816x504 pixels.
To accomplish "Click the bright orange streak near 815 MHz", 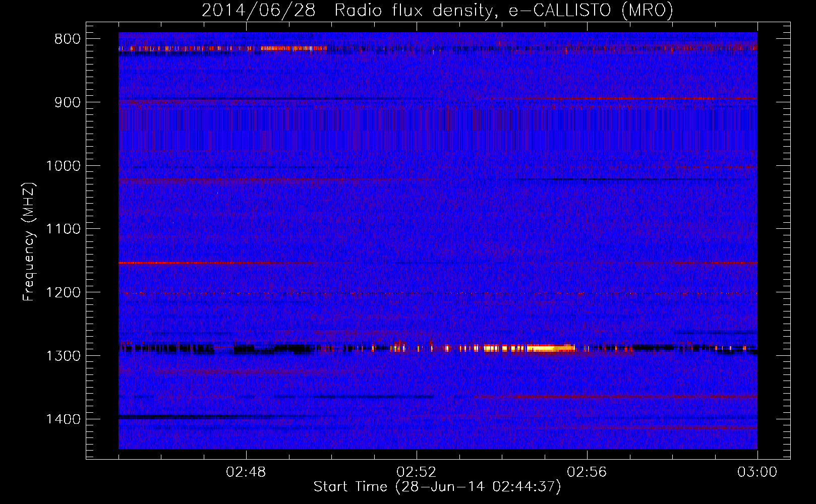I will point(294,48).
